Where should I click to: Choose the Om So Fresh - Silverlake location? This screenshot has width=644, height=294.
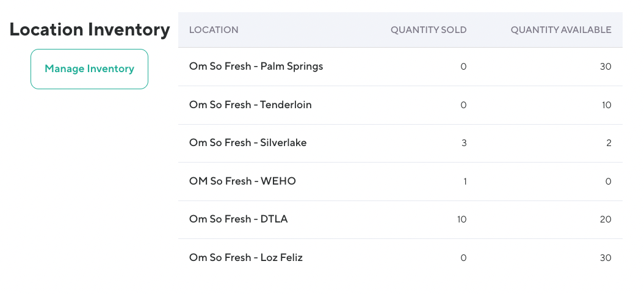pyautogui.click(x=248, y=143)
